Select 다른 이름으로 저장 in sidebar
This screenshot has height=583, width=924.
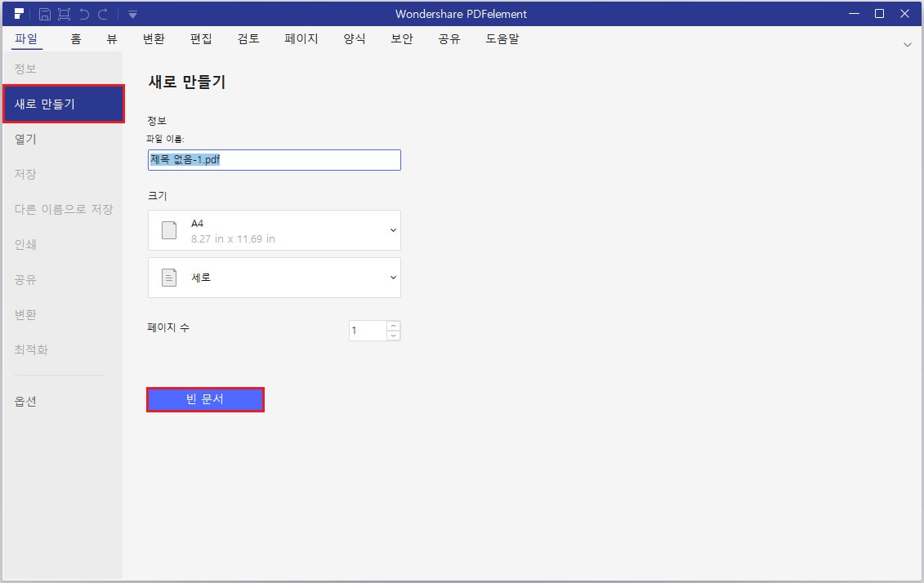[62, 209]
